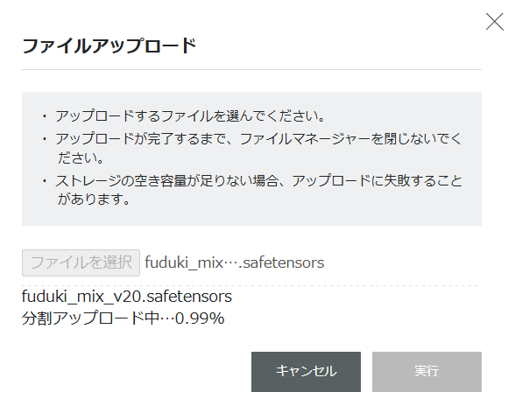The width and height of the screenshot is (522, 420).
Task: Click the truncated fuduki_mix….safetensors label
Action: pyautogui.click(x=235, y=262)
